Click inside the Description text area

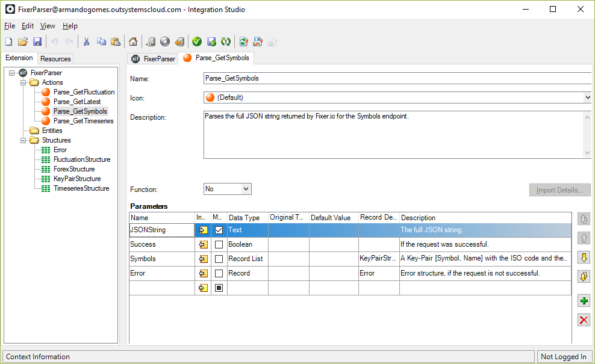pyautogui.click(x=393, y=135)
